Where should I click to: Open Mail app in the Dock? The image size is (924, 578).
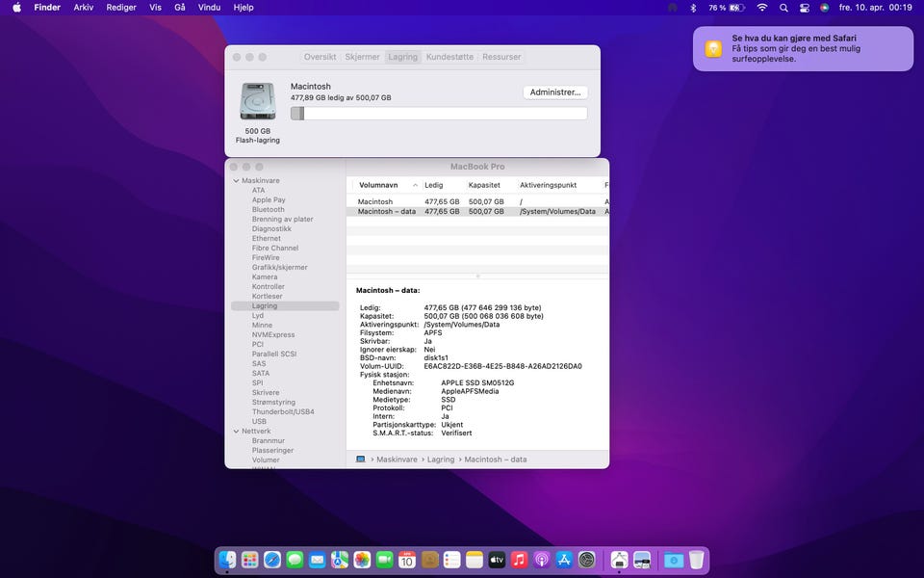[317, 559]
